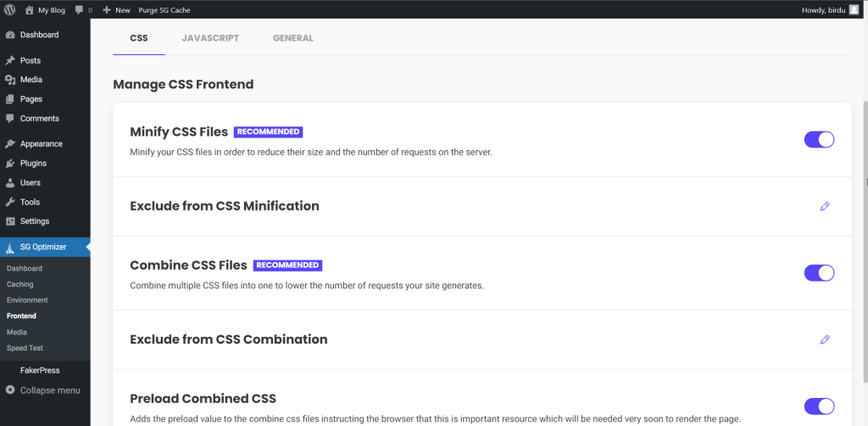
Task: Click the Appearance brush icon
Action: tap(10, 144)
